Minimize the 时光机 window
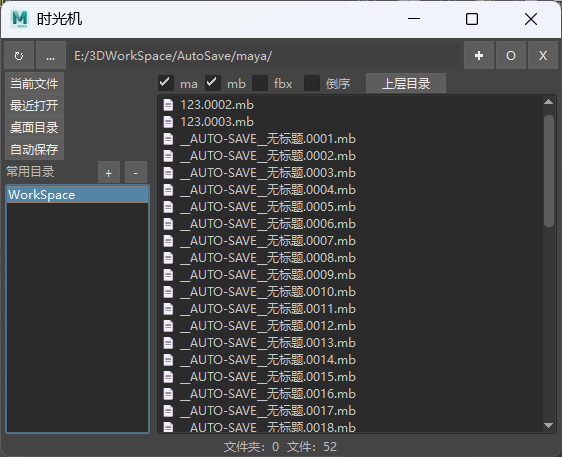The width and height of the screenshot is (562, 457). pyautogui.click(x=414, y=19)
